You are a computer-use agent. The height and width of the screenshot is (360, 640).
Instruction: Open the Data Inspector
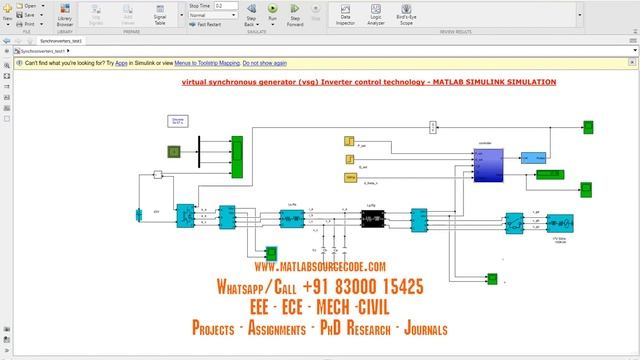pyautogui.click(x=345, y=15)
